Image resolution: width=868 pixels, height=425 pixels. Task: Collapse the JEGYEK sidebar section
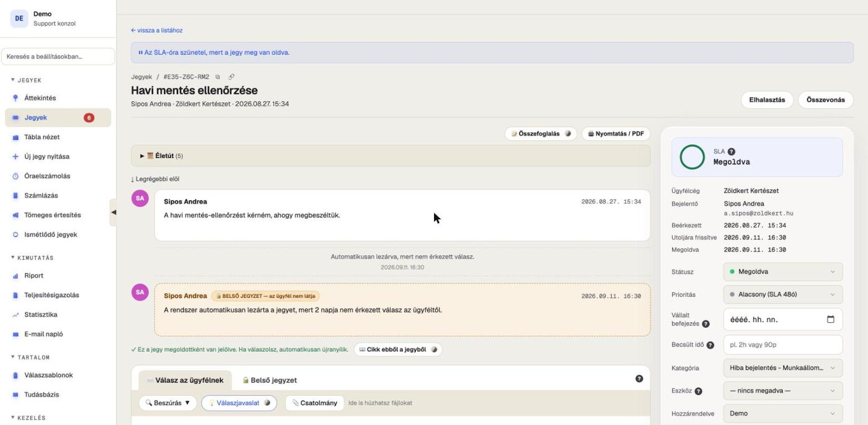click(x=26, y=80)
